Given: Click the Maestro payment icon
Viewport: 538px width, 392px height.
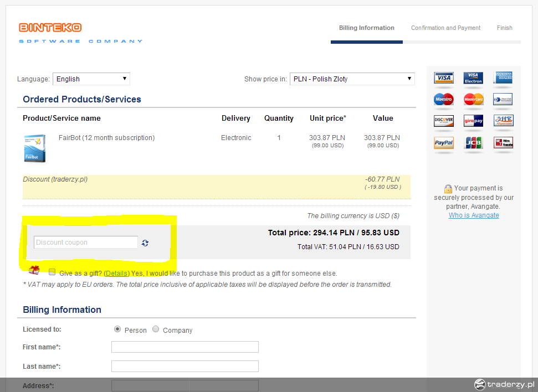Looking at the screenshot, I should click(444, 100).
